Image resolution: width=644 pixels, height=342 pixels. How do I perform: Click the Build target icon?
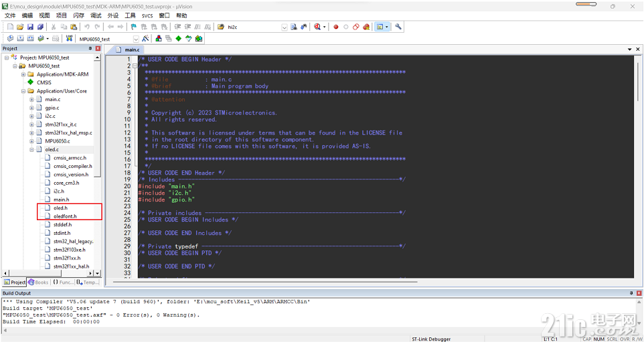[21, 39]
